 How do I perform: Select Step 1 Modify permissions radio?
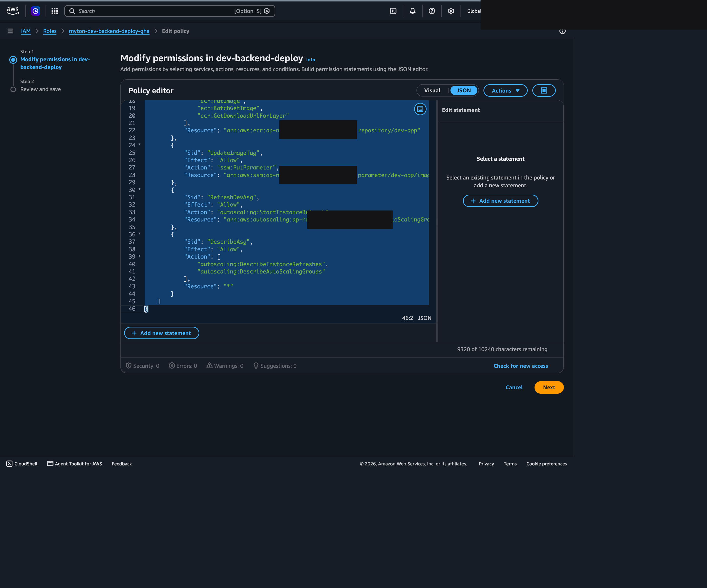point(13,60)
